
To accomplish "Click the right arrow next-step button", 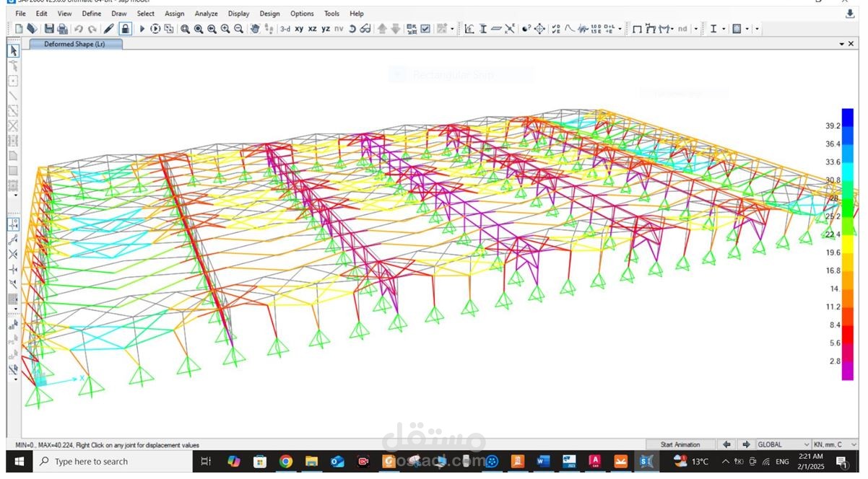I will pyautogui.click(x=746, y=444).
